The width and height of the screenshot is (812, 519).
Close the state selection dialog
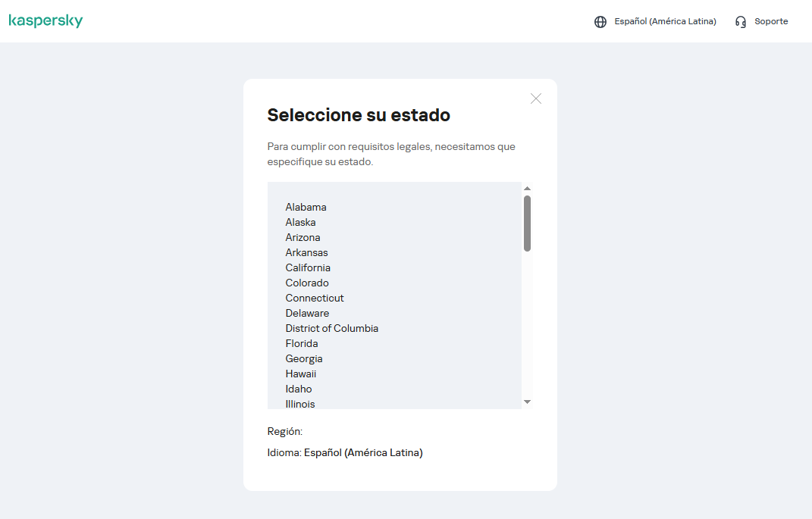(x=536, y=98)
